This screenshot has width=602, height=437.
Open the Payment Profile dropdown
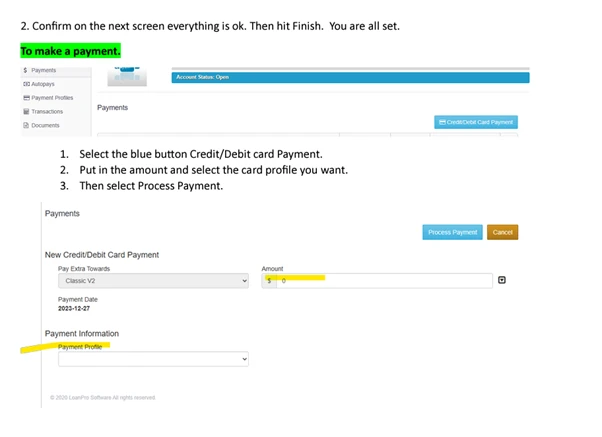(x=153, y=359)
